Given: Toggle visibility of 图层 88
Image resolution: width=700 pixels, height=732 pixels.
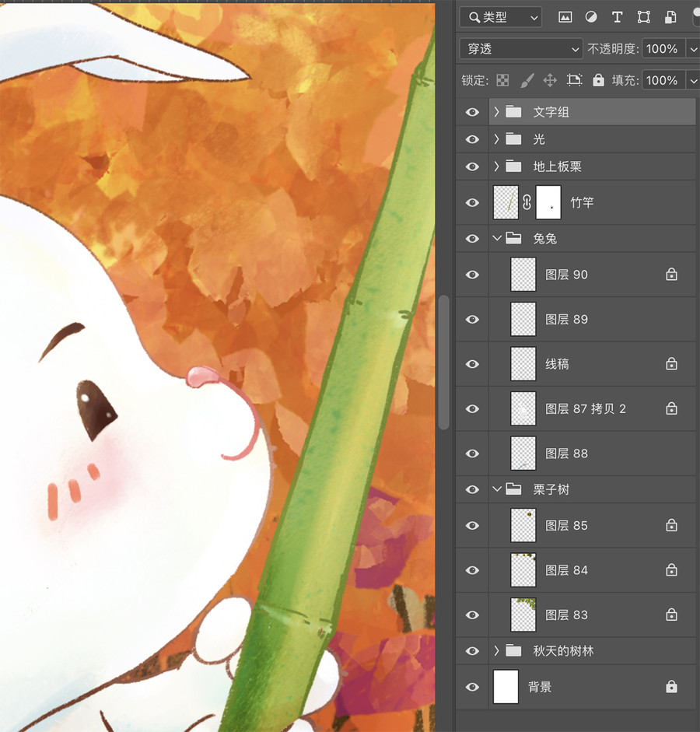Looking at the screenshot, I should coord(472,454).
